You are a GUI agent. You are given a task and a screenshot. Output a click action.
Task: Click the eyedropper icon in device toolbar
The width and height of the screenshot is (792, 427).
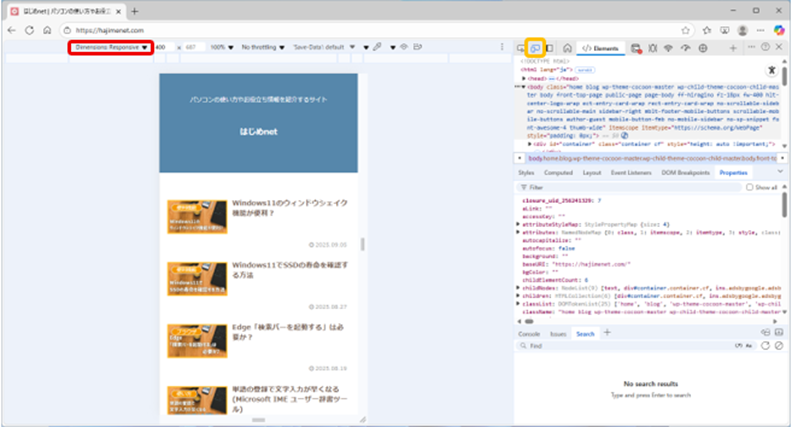coord(377,47)
